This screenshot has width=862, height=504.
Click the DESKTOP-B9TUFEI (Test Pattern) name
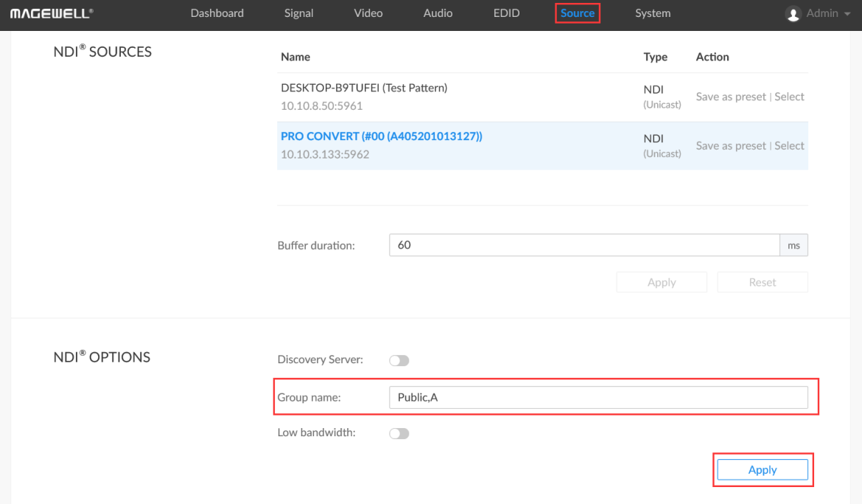(x=364, y=88)
